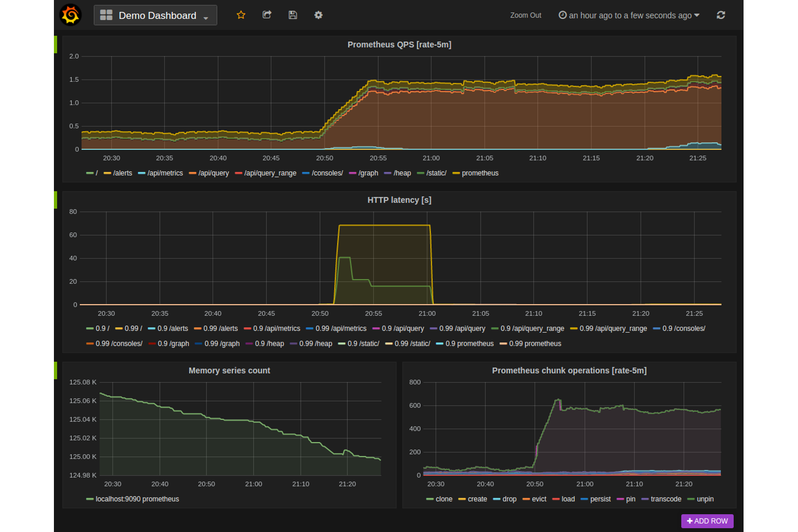Star the Demo Dashboard

[x=241, y=15]
